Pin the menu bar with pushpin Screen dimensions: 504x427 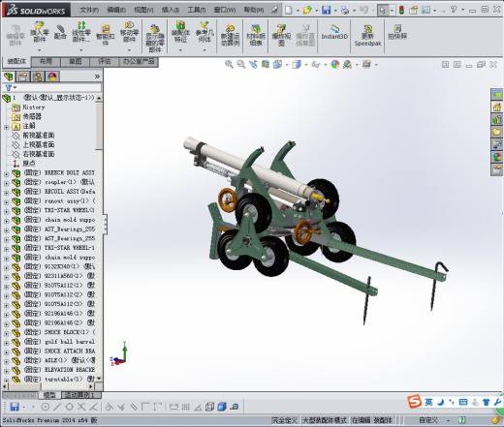274,10
